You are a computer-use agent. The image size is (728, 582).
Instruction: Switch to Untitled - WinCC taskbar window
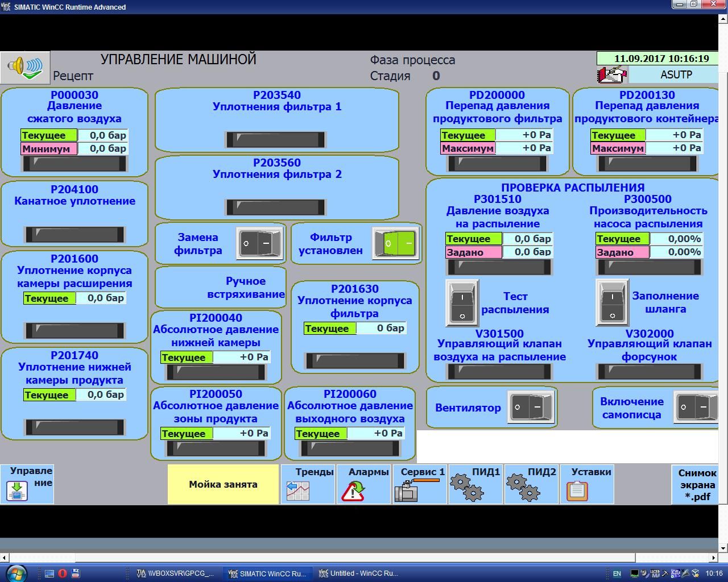point(359,573)
